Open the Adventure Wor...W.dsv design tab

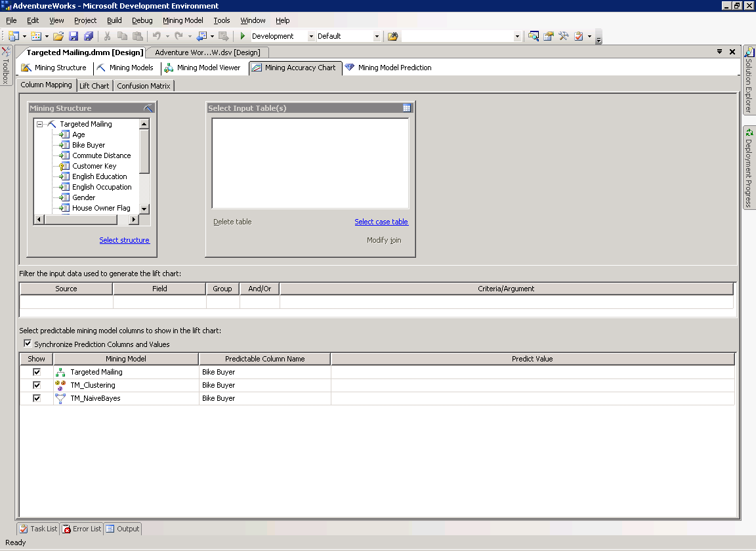point(207,52)
